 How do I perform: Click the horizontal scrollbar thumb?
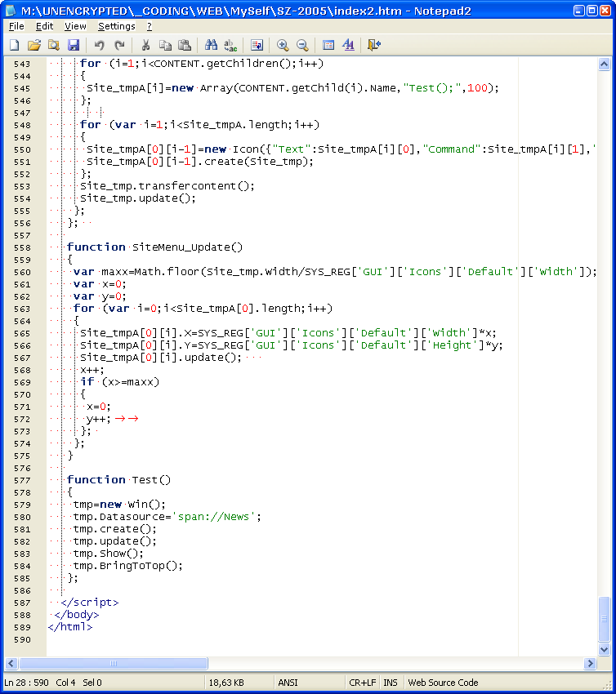pyautogui.click(x=114, y=663)
